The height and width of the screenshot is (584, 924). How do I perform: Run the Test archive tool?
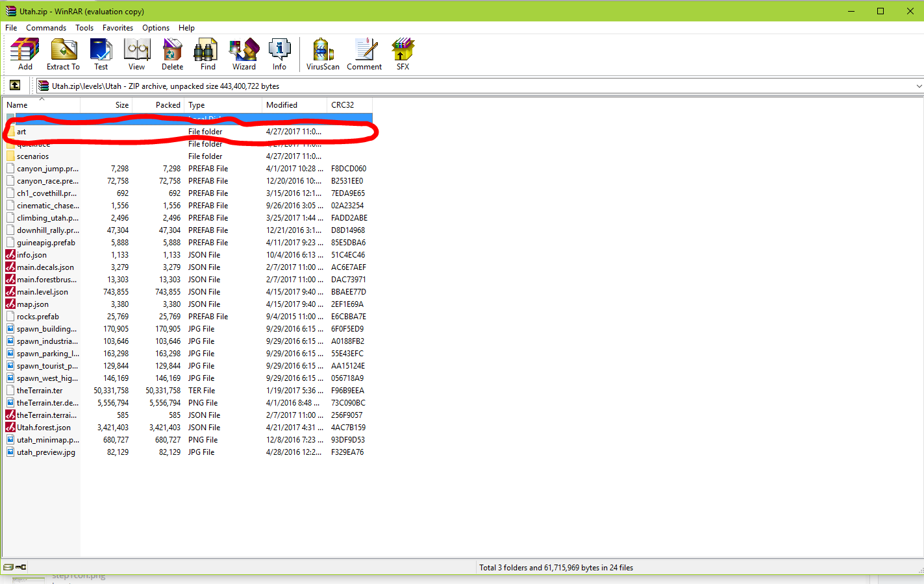click(101, 54)
